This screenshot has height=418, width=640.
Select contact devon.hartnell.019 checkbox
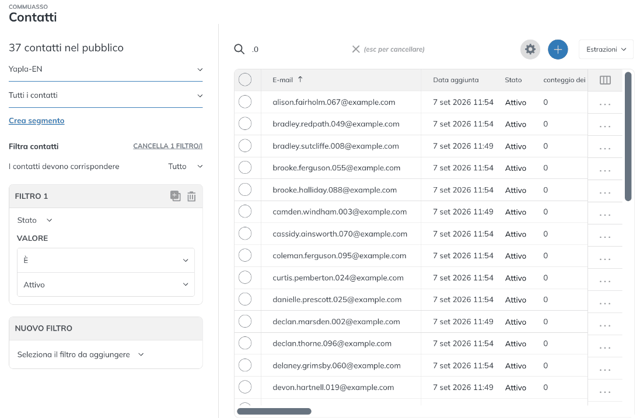pyautogui.click(x=245, y=387)
